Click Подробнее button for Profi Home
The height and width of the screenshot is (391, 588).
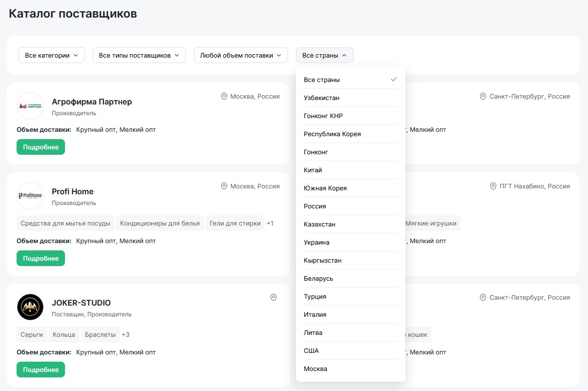(x=41, y=258)
